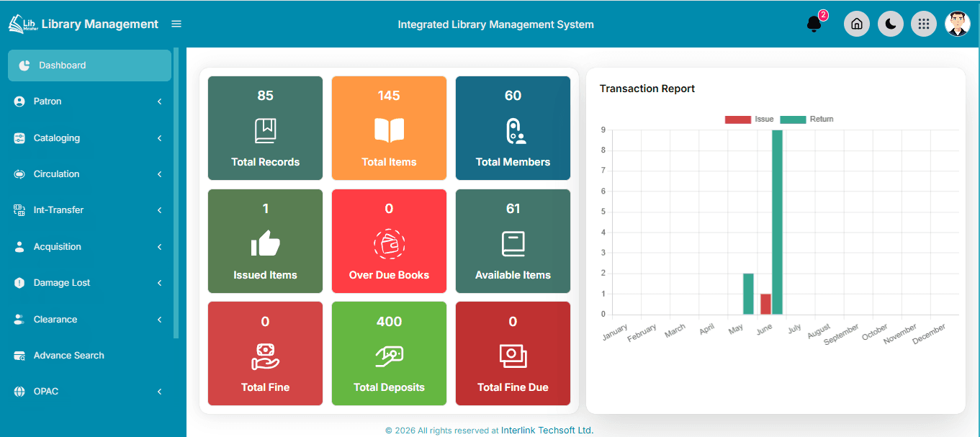Click the Total Items open book icon
Image resolution: width=980 pixels, height=437 pixels.
389,130
